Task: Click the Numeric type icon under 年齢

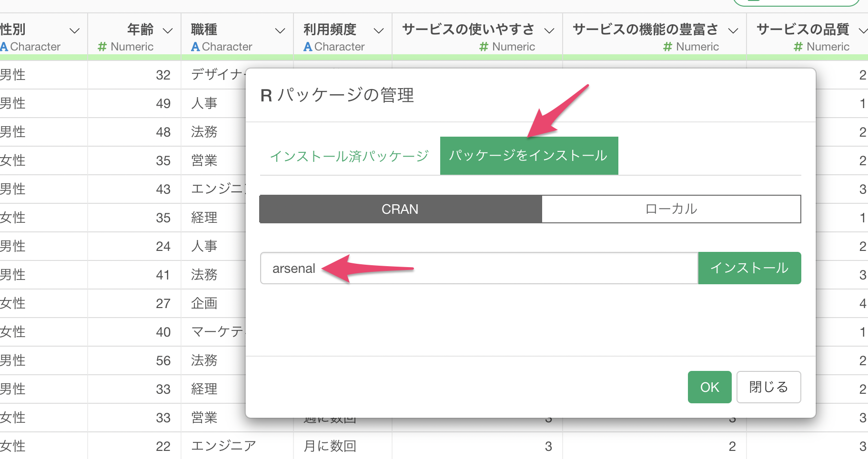Action: (102, 47)
